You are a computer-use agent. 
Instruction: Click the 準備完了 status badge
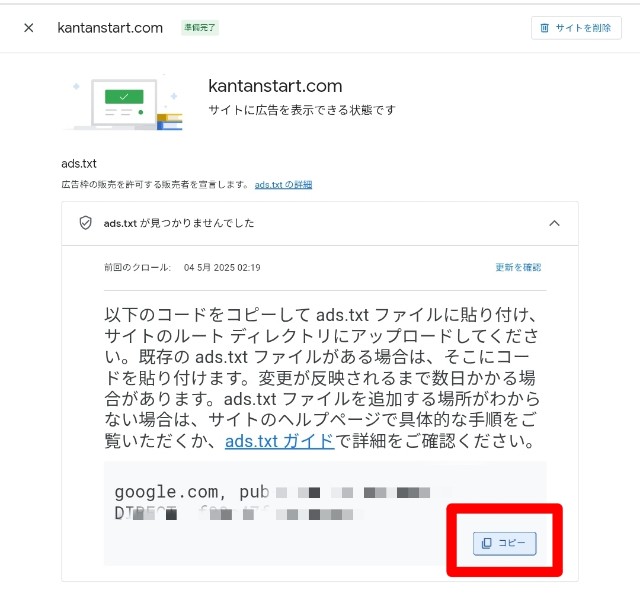[200, 28]
